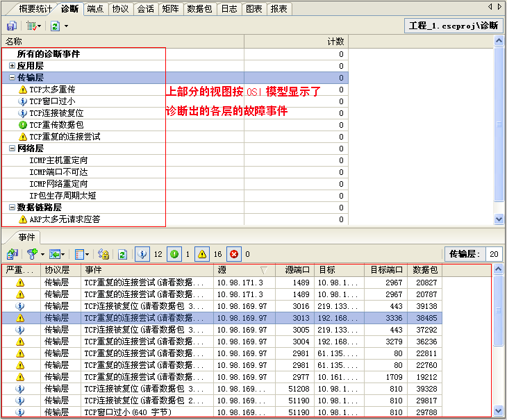Click the 工程_1.cscproj\诊断 path button

tap(454, 26)
